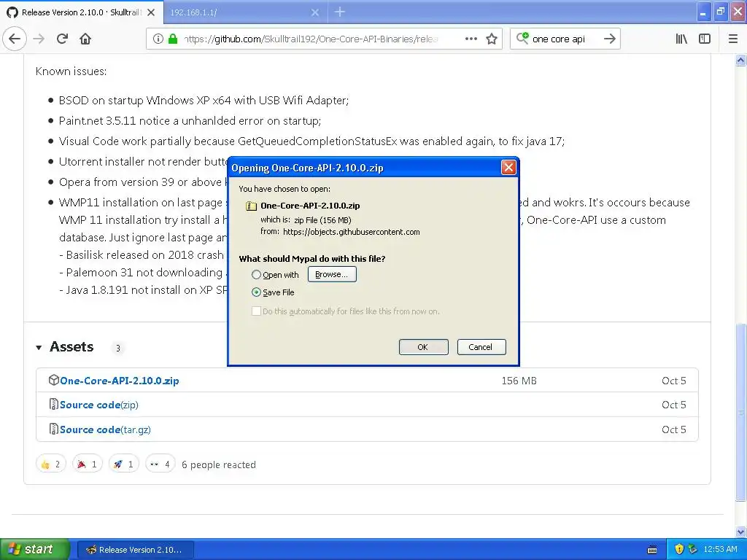Submit search with the arrow button
This screenshot has height=560, width=747.
click(x=610, y=39)
